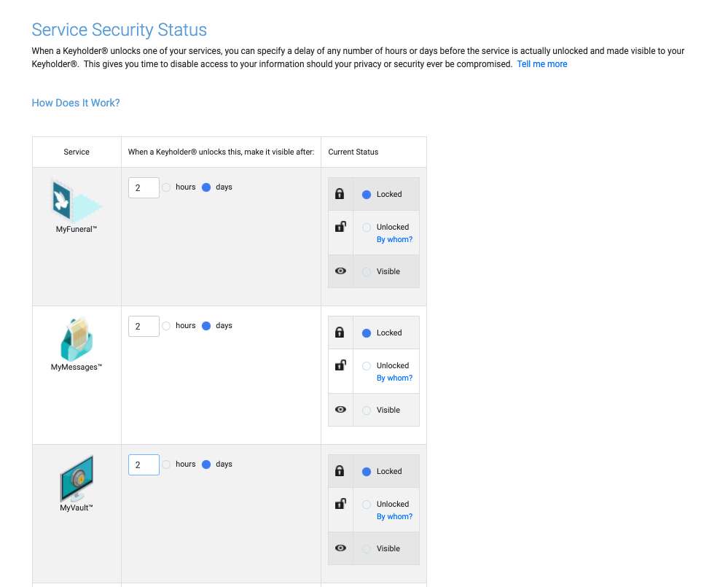Select days radio for MyMessages delay
Viewport: 728px width, 587px height.
207,326
